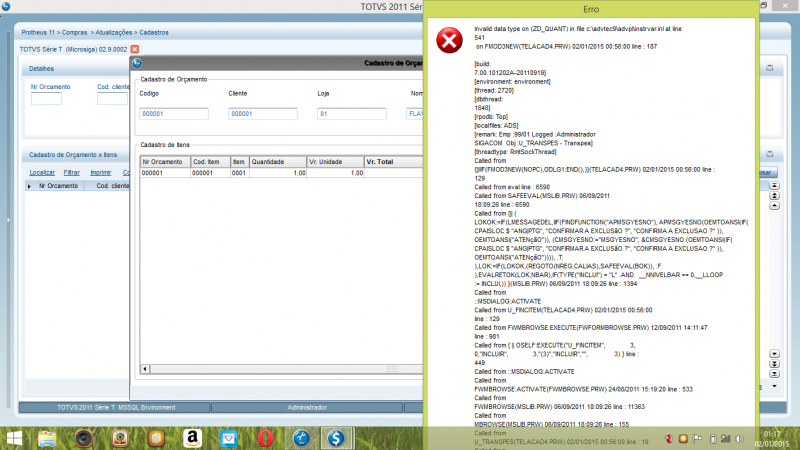Click MSSQL Environment status bar text

(148, 408)
